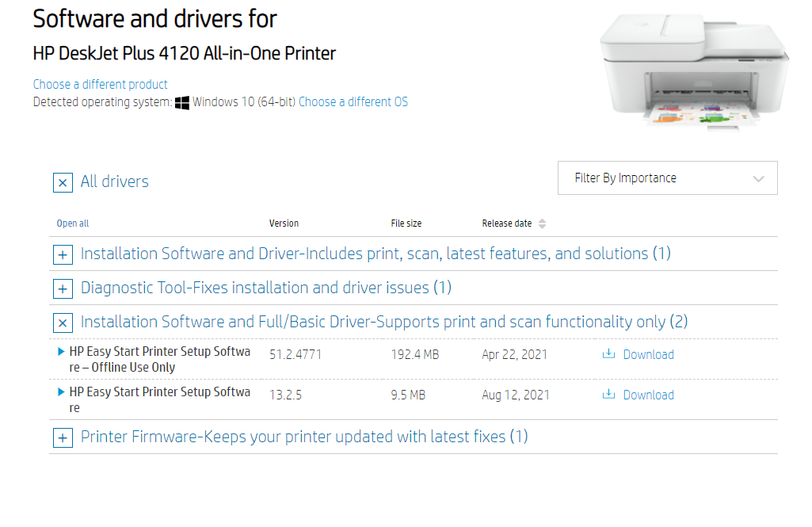This screenshot has height=527, width=812.
Task: Click release date Apr 22, 2021
Action: tap(514, 354)
